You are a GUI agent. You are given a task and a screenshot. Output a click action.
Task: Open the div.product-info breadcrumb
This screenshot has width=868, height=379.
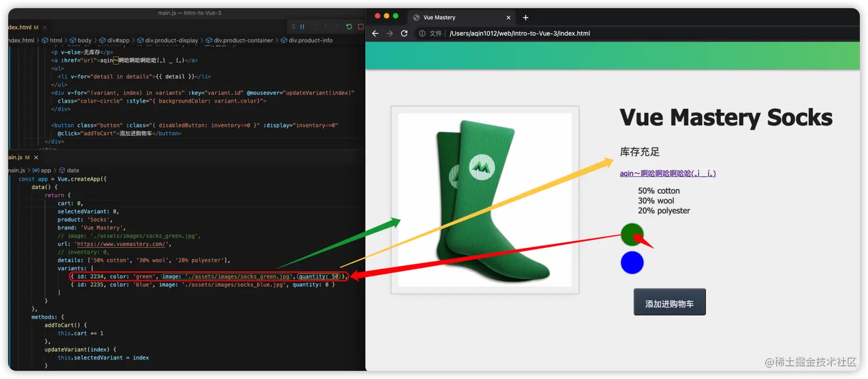pos(307,40)
